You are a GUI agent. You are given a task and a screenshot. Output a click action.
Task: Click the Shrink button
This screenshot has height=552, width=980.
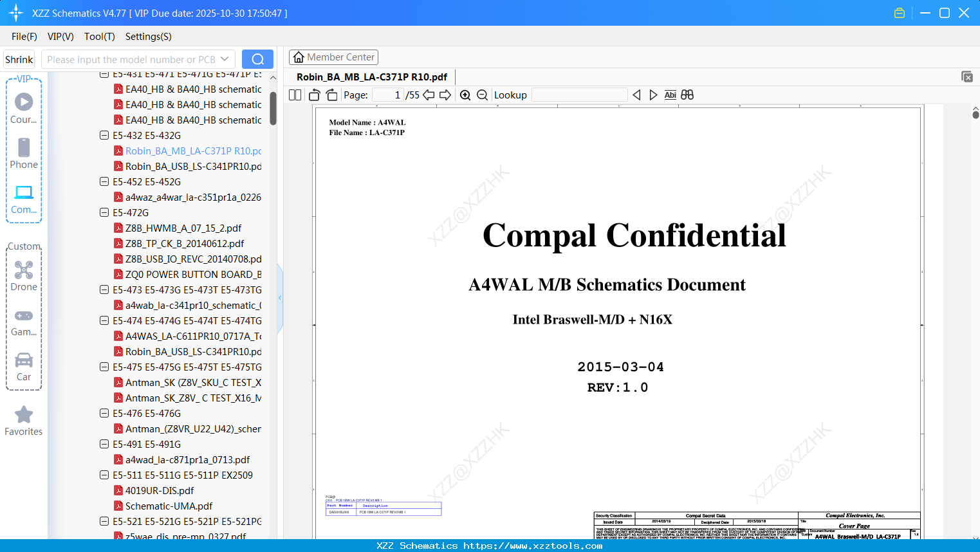click(x=19, y=59)
